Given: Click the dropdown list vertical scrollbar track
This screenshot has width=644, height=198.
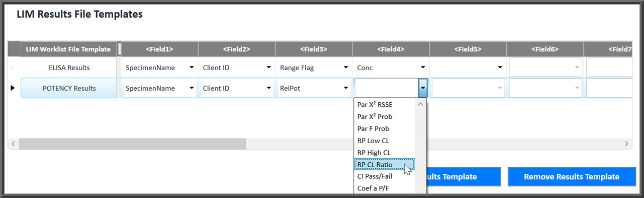Looking at the screenshot, I should pos(421,151).
